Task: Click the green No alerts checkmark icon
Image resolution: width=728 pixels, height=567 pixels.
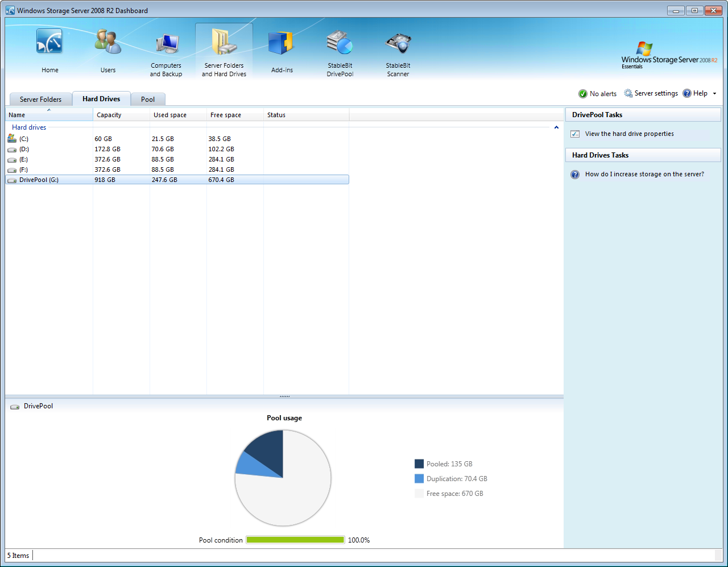Action: (583, 94)
